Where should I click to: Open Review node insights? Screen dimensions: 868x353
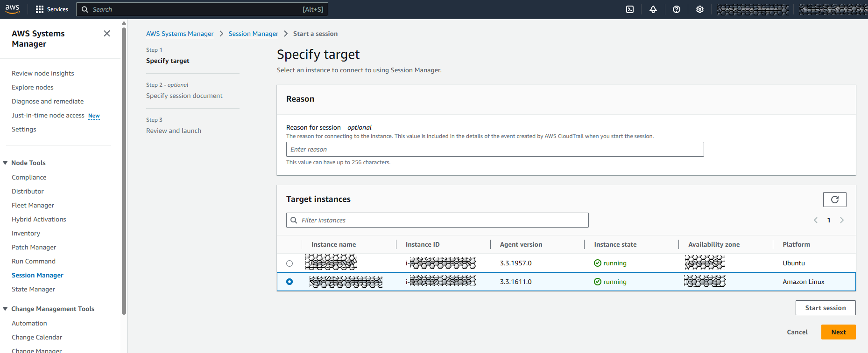(43, 73)
